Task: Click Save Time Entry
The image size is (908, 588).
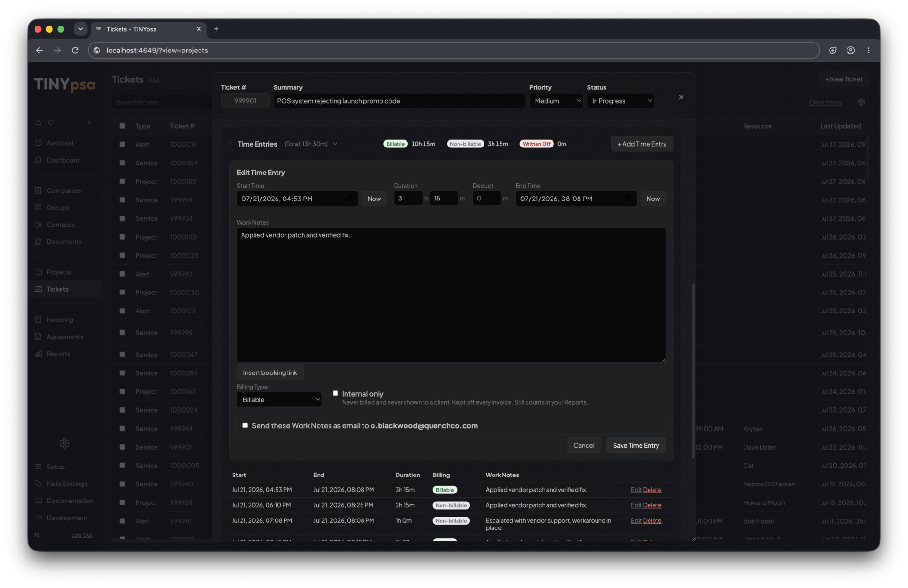Action: (x=636, y=445)
